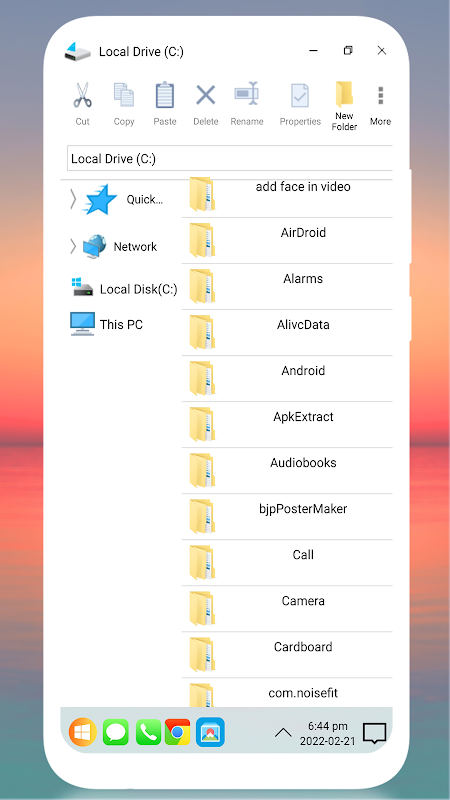
Task: Open the notification center speech-bubble icon
Action: pyautogui.click(x=374, y=734)
